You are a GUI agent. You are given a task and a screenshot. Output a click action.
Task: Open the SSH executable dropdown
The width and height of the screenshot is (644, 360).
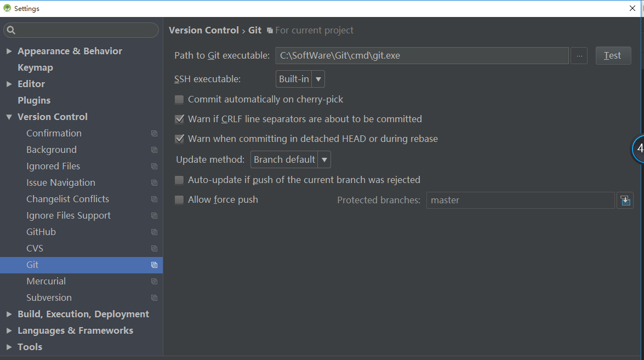(300, 79)
